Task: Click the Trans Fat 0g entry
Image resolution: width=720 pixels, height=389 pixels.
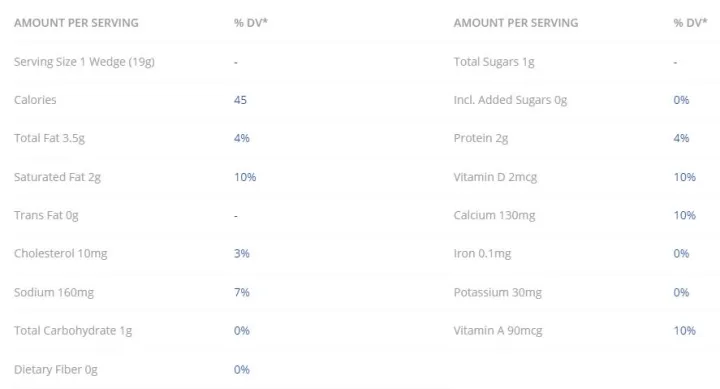Action: [46, 215]
